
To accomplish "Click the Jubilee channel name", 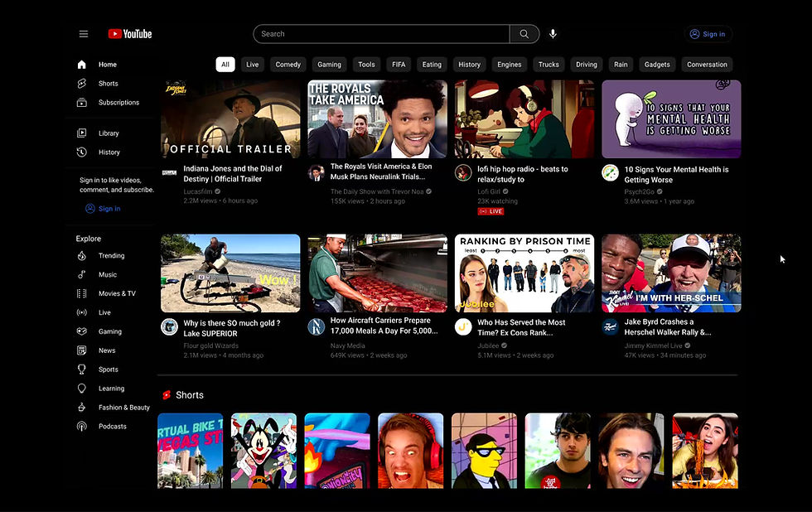I will point(488,345).
